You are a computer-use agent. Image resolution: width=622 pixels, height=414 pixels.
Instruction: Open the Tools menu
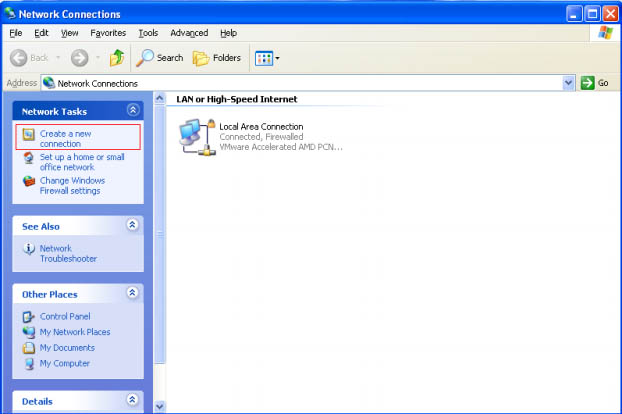(x=148, y=33)
